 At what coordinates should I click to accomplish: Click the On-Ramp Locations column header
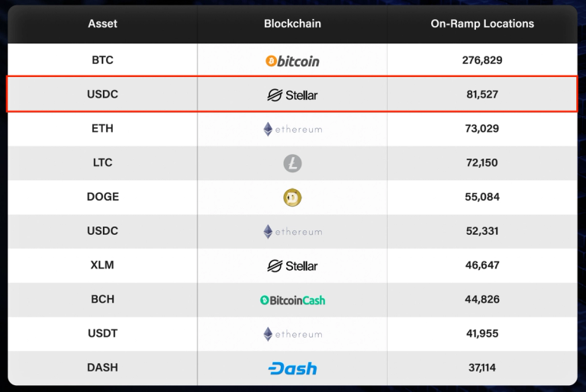(482, 24)
